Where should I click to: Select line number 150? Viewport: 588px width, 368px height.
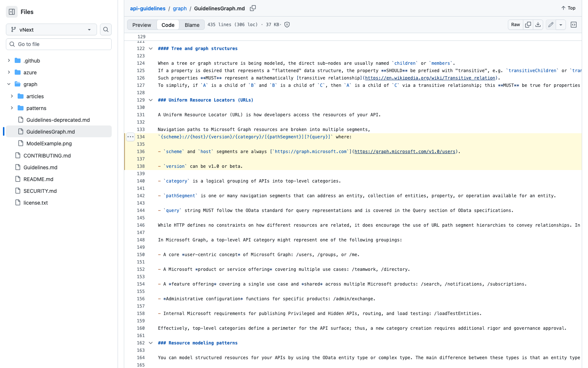pyautogui.click(x=141, y=255)
